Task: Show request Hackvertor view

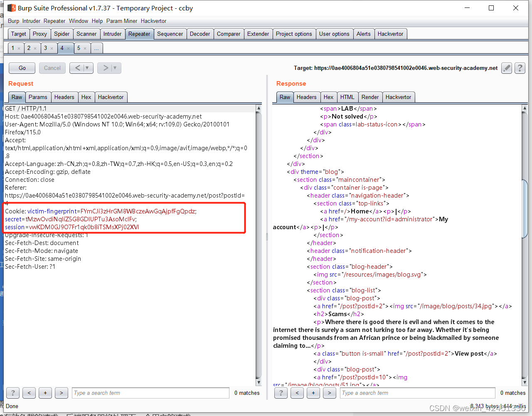Action: (x=111, y=97)
